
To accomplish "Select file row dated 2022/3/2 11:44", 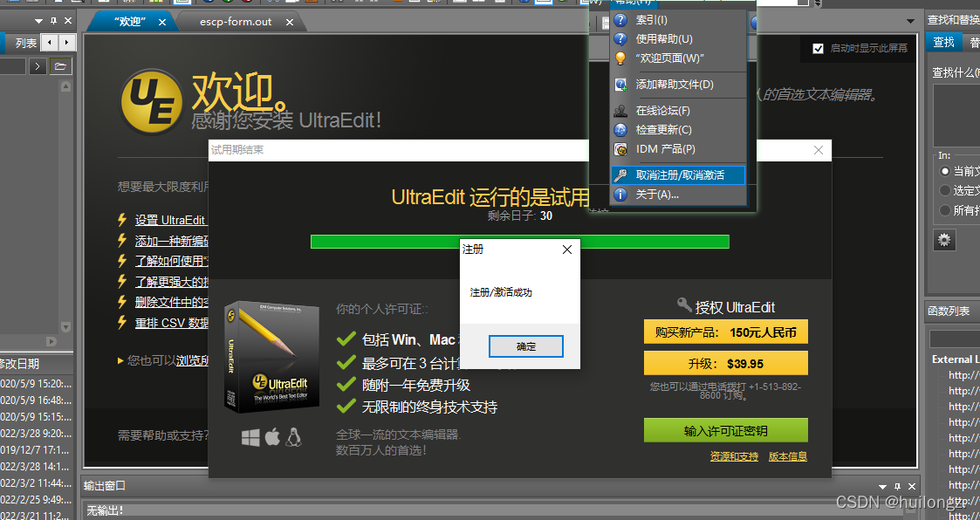I will pyautogui.click(x=37, y=482).
